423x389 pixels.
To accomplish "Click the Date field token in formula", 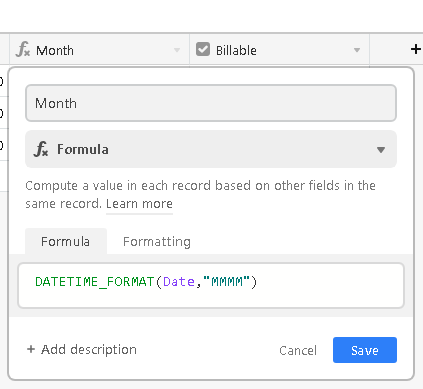I will click(x=179, y=282).
